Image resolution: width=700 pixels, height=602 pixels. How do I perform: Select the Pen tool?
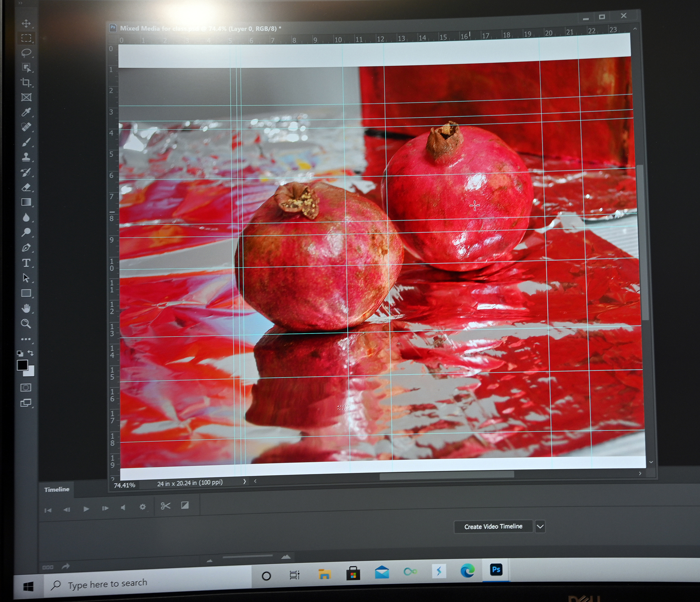[26, 248]
